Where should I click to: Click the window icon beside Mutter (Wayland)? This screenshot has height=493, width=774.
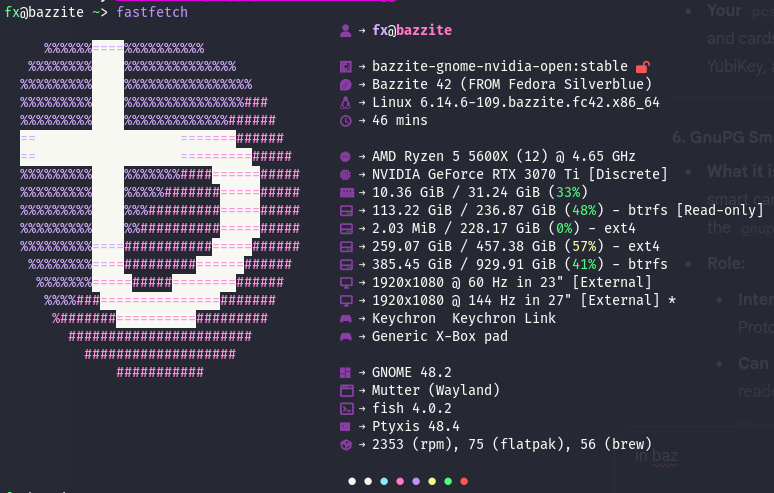(347, 391)
